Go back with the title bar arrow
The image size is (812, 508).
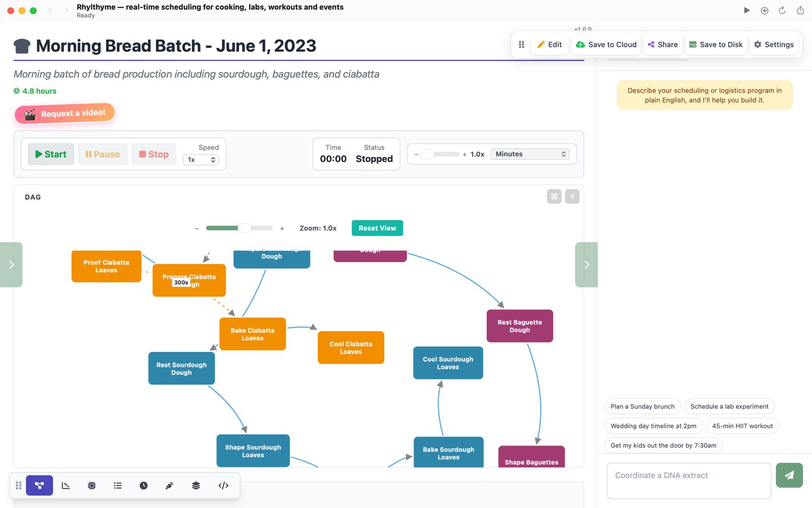(x=50, y=10)
